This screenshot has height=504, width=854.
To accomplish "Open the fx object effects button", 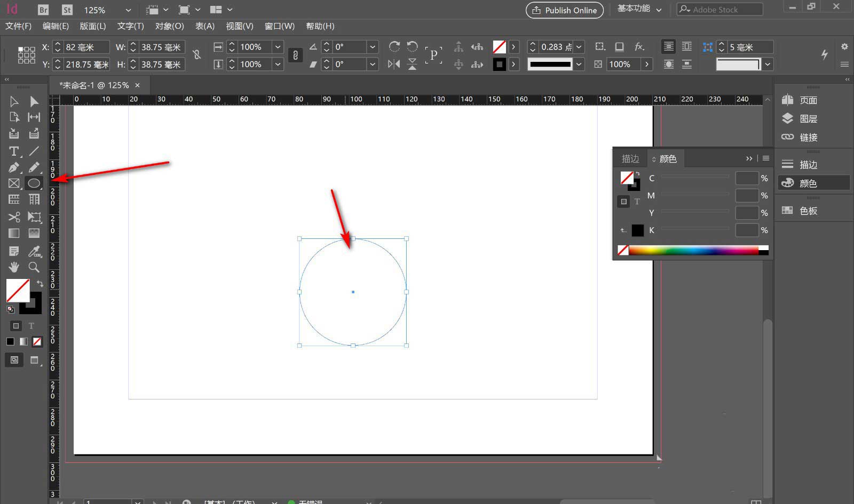I will (639, 47).
